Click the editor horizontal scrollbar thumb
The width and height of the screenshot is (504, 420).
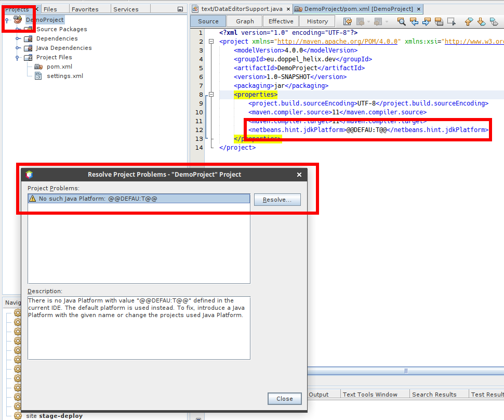(406, 371)
